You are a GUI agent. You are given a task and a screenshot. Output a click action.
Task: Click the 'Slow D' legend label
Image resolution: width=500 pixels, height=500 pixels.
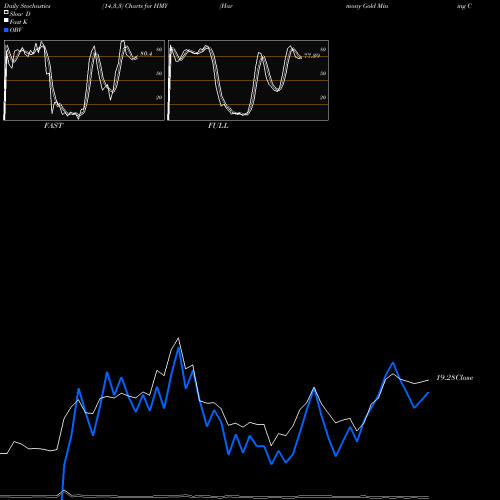pyautogui.click(x=20, y=14)
